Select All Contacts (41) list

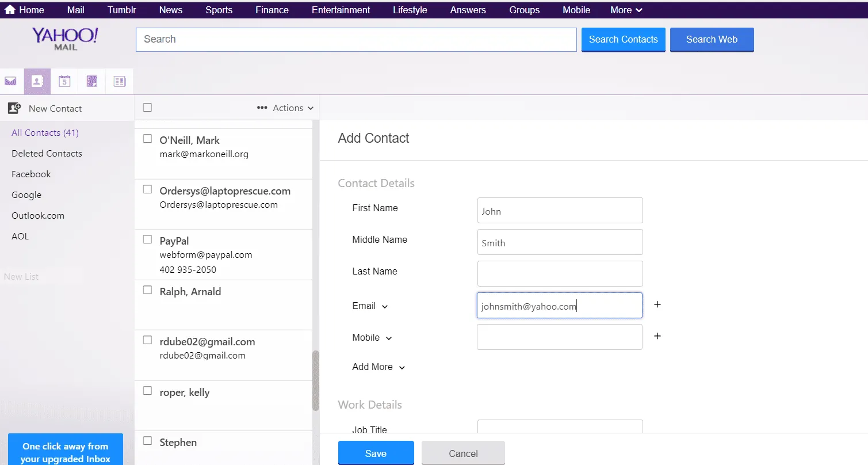pos(45,132)
